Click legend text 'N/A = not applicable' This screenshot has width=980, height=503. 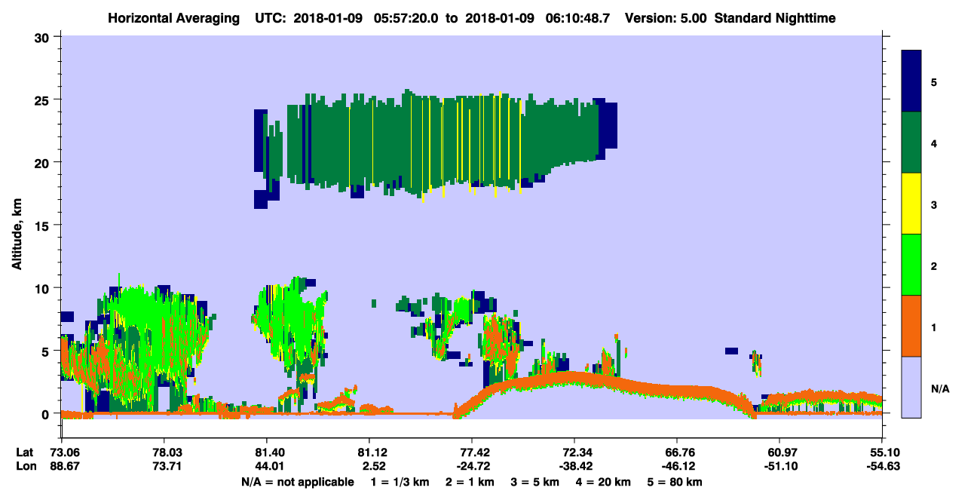[x=297, y=482]
